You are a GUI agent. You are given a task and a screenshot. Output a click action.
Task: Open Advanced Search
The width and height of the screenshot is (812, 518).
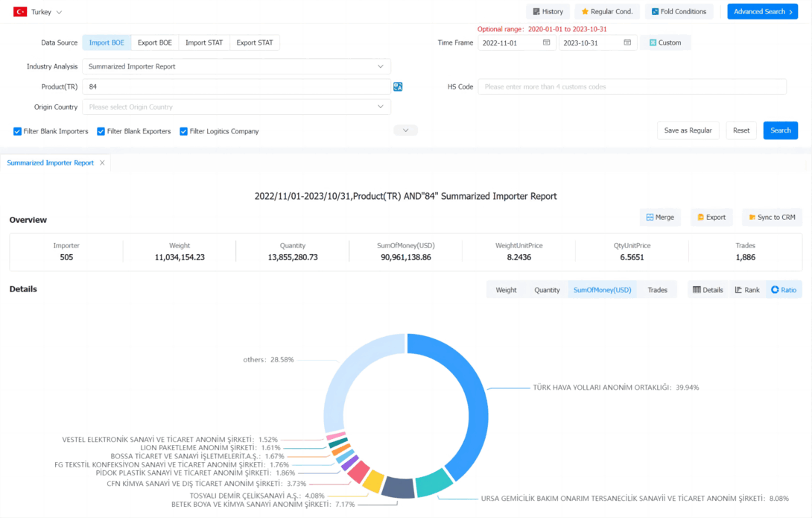click(x=762, y=11)
